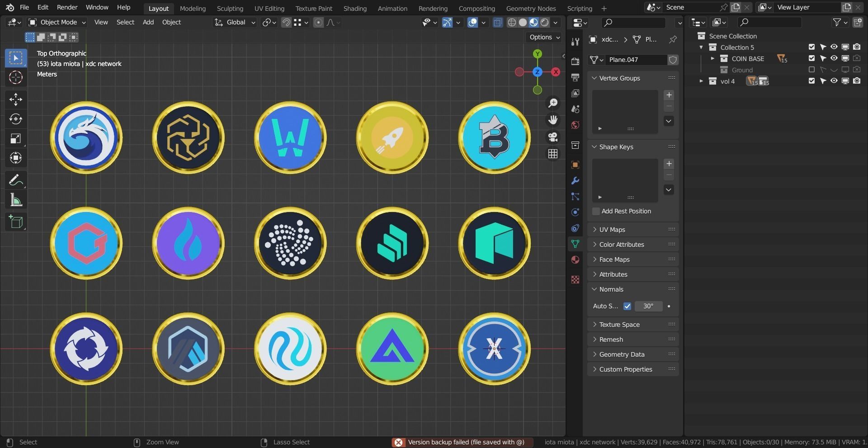Toggle snapping magnet icon
The height and width of the screenshot is (448, 868).
pyautogui.click(x=286, y=22)
